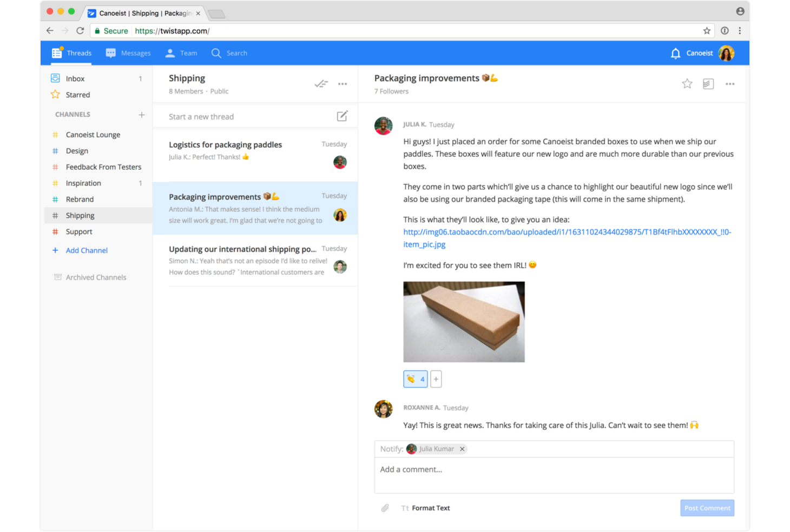
Task: Click the Add a comment text field
Action: click(x=554, y=476)
